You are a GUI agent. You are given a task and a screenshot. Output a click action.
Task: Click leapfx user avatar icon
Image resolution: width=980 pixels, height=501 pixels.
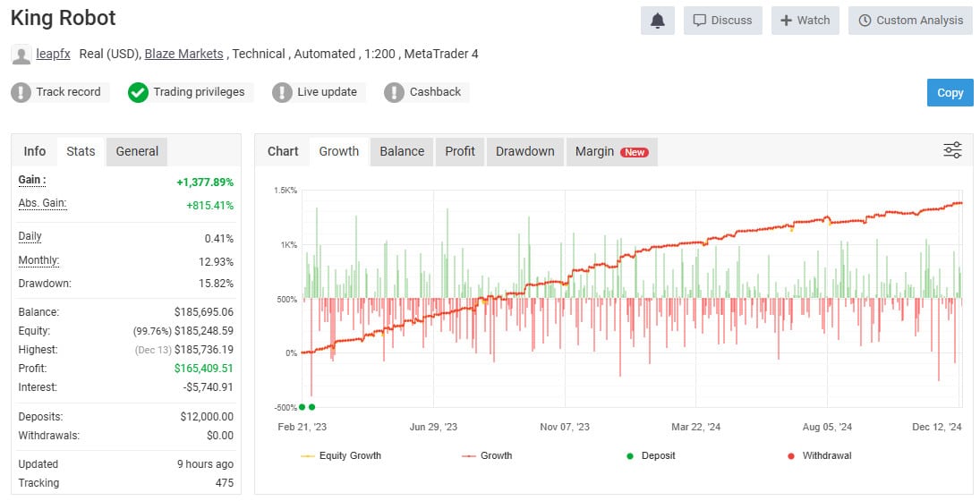tap(21, 55)
